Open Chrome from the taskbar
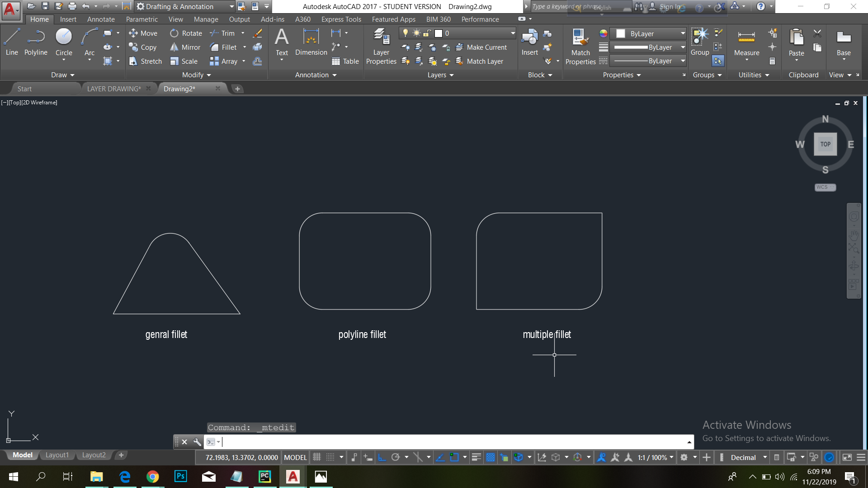 click(x=152, y=476)
